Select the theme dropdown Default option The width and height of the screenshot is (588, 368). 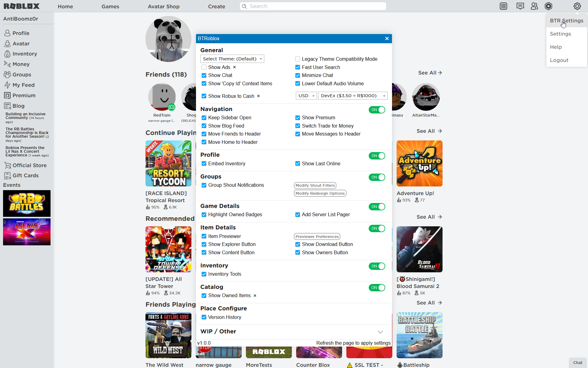click(232, 59)
